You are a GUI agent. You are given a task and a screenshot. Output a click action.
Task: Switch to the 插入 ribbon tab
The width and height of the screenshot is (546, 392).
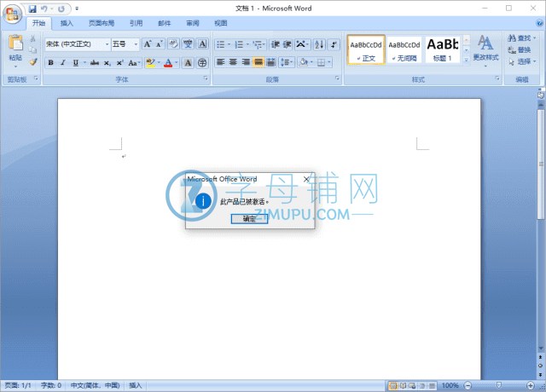tap(67, 23)
